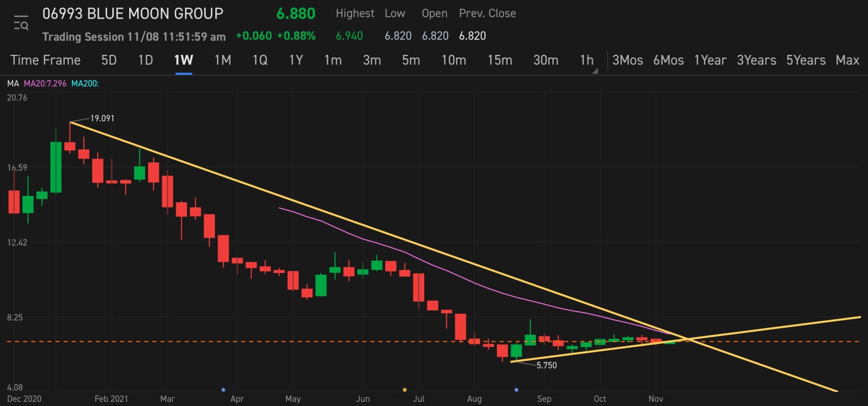The width and height of the screenshot is (868, 406).
Task: Switch to 10m minute chart
Action: pos(454,60)
